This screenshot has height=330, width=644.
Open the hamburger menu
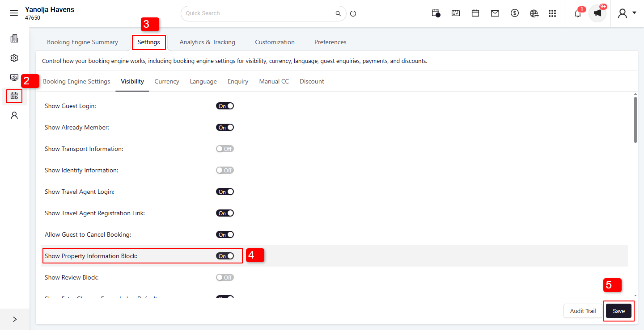[14, 13]
